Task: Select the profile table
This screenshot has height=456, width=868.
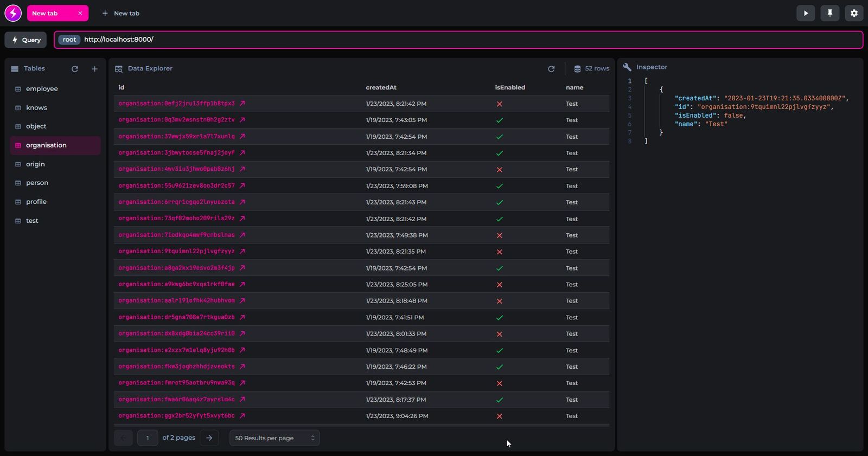Action: coord(36,202)
